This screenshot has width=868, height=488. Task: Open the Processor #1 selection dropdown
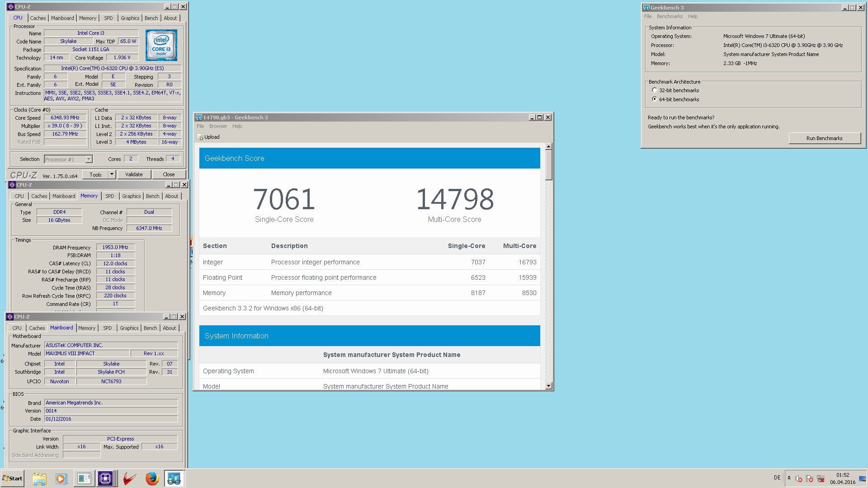[68, 159]
